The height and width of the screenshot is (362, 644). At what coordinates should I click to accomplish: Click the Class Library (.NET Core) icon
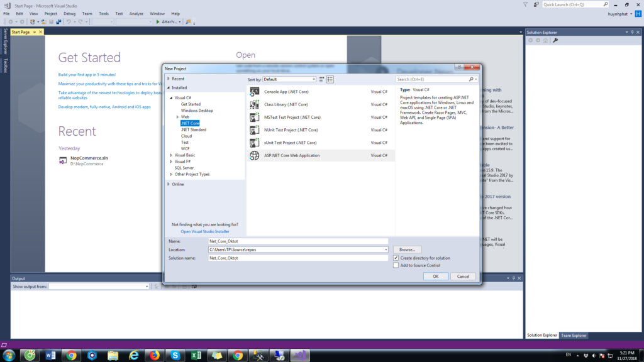(x=255, y=104)
